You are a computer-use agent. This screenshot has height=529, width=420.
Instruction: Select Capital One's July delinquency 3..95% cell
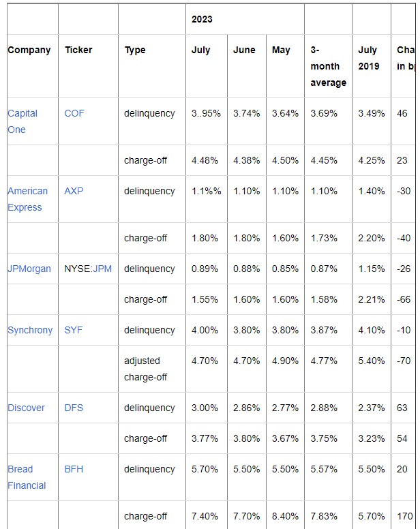coord(206,114)
